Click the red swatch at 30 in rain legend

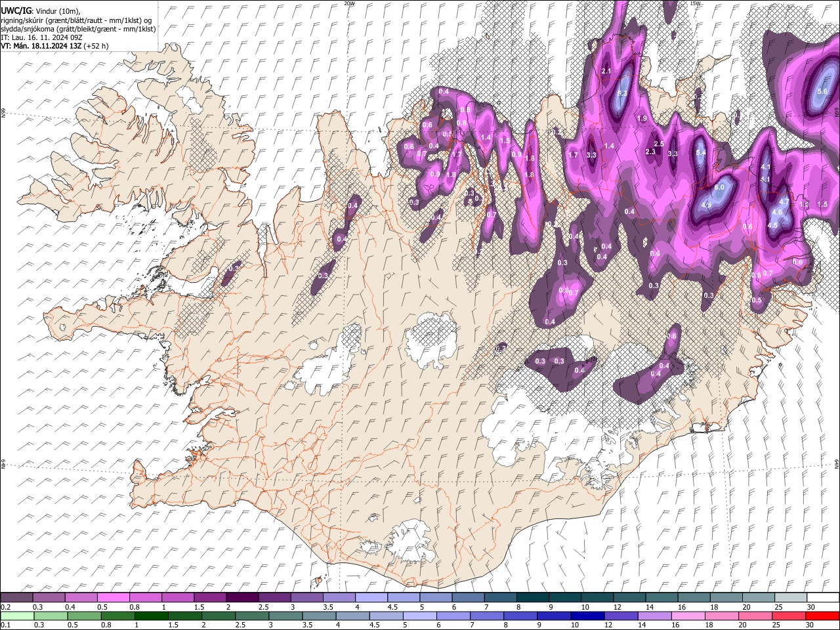[822, 616]
